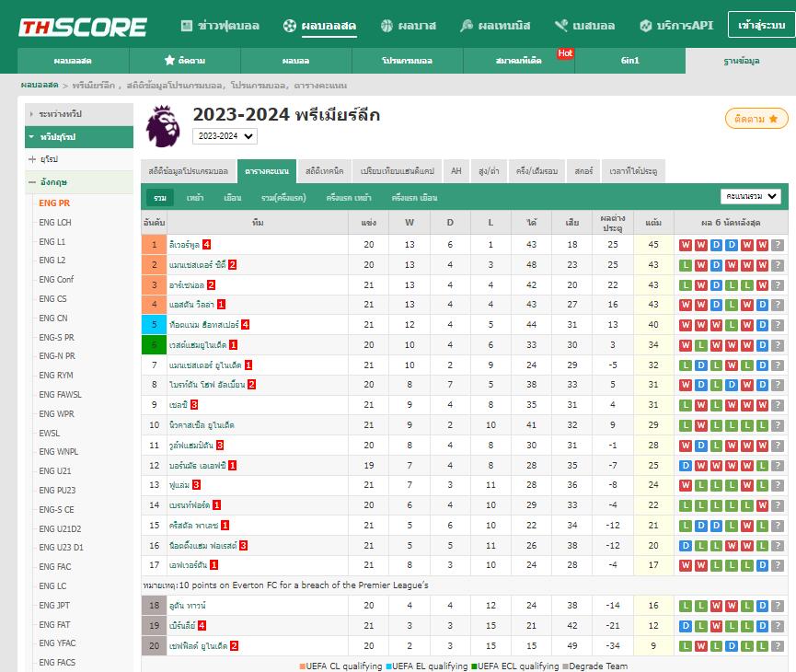This screenshot has height=672, width=796.
Task: Click the soccer ball live score icon
Action: [290, 26]
